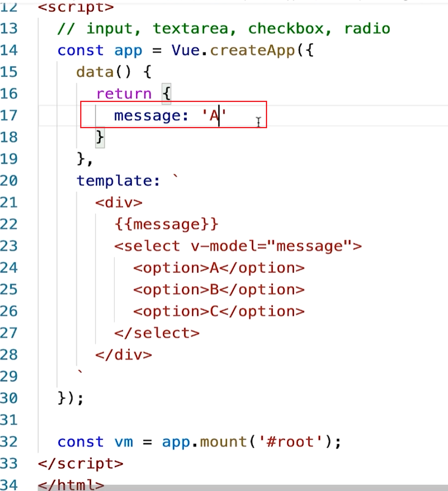
Task: Click the closing </script> tag
Action: coord(81,464)
